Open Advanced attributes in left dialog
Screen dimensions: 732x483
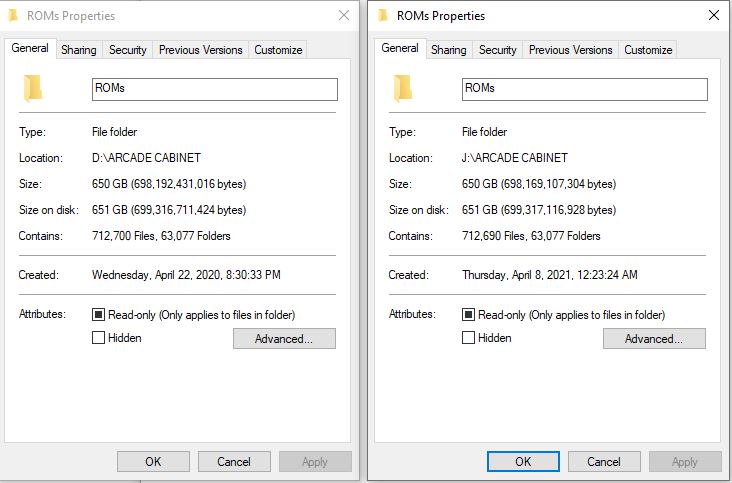click(284, 338)
